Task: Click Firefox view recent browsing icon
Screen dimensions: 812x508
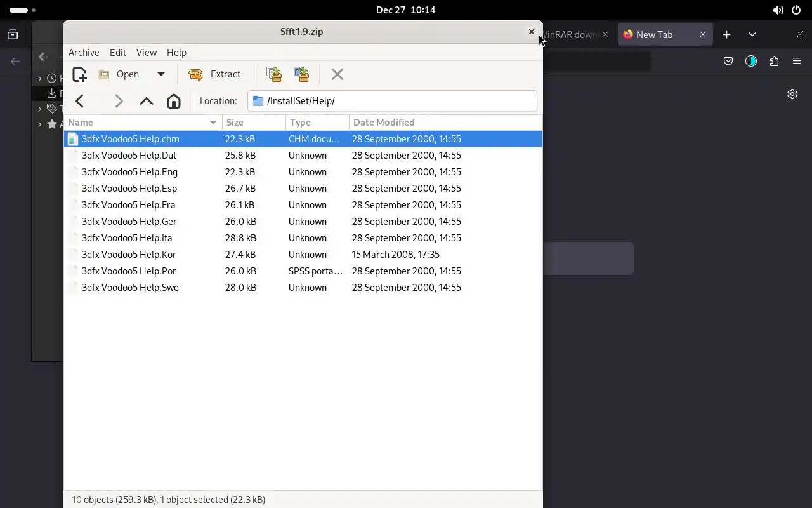Action: (x=13, y=35)
